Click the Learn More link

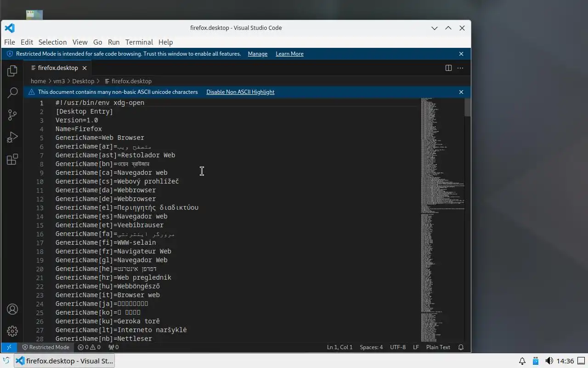[289, 54]
